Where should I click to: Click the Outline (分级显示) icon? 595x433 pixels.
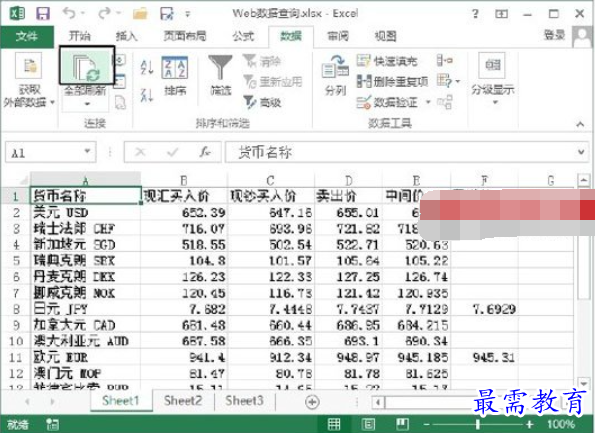coord(493,65)
